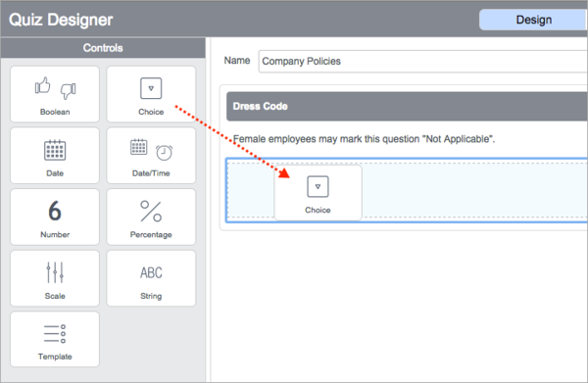This screenshot has height=383, width=588.
Task: Choose the String ABC control
Action: [151, 278]
